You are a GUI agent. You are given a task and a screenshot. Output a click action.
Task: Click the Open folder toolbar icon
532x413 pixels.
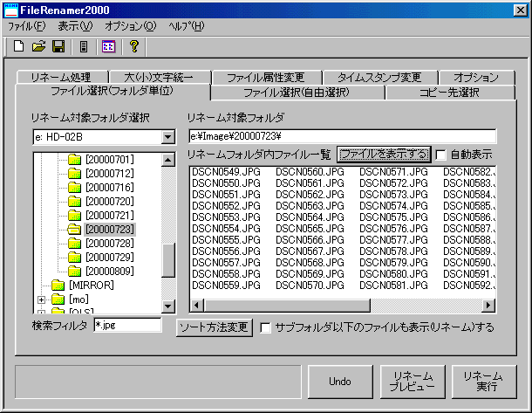[x=38, y=46]
